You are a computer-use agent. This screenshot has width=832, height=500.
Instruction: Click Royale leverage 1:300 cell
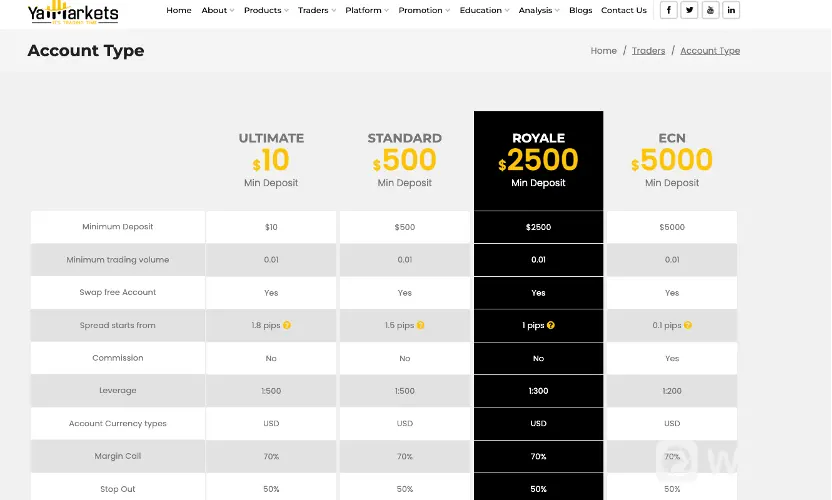click(x=539, y=391)
